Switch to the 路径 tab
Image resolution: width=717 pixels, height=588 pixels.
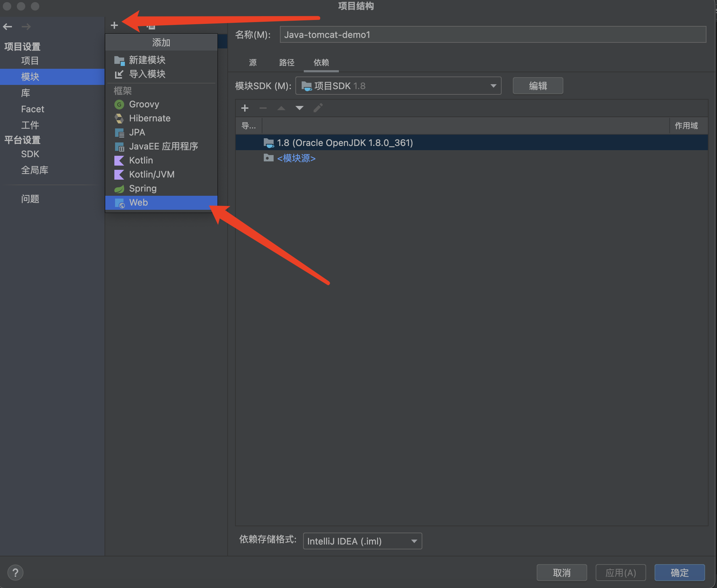287,63
